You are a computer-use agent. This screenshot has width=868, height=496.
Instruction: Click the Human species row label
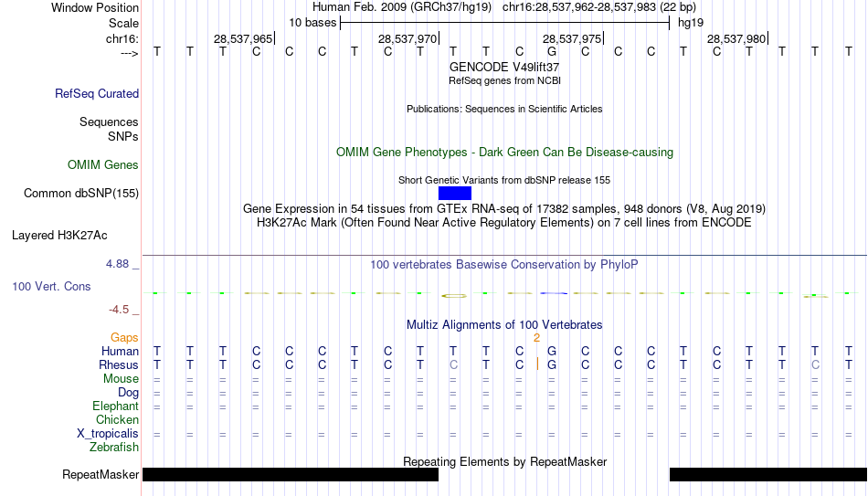coord(120,351)
